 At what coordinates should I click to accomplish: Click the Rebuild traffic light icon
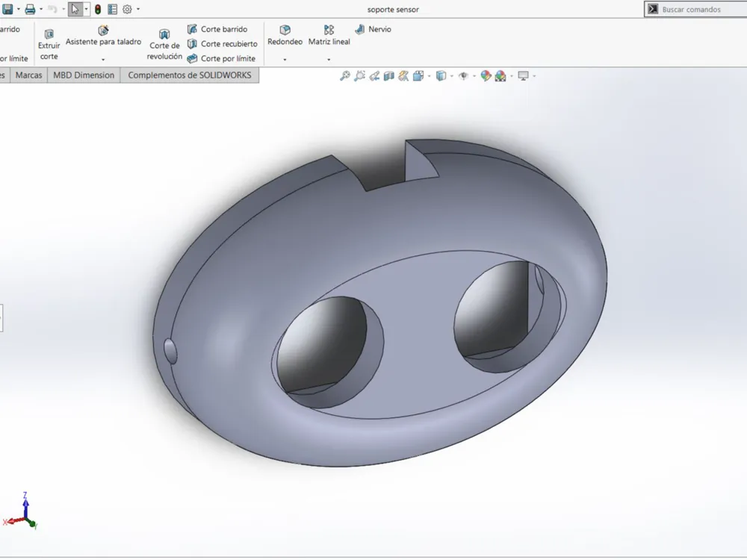pyautogui.click(x=98, y=9)
